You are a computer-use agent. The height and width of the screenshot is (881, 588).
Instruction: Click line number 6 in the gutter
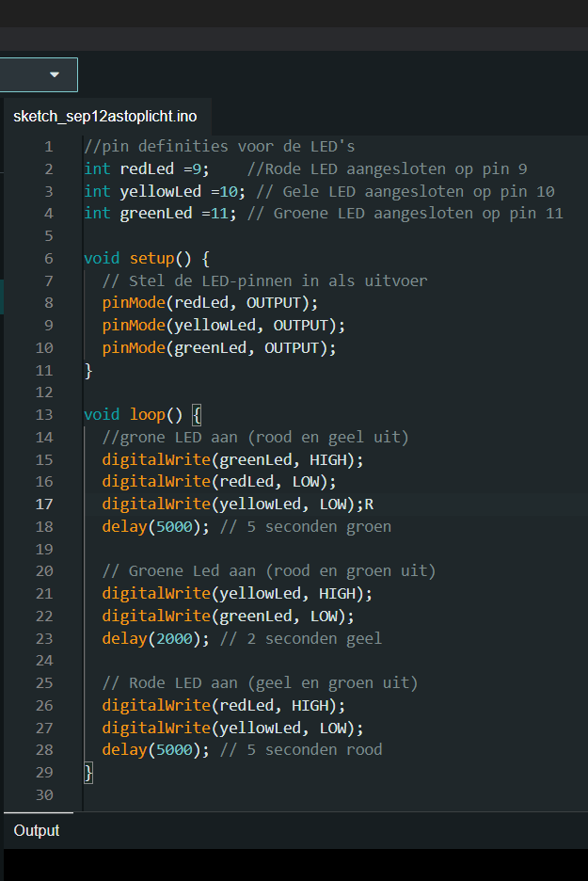coord(48,258)
